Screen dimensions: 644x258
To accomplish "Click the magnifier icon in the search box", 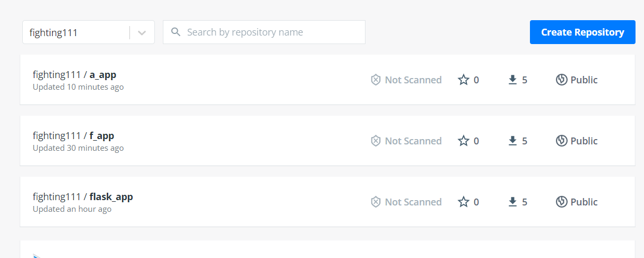I will point(176,32).
